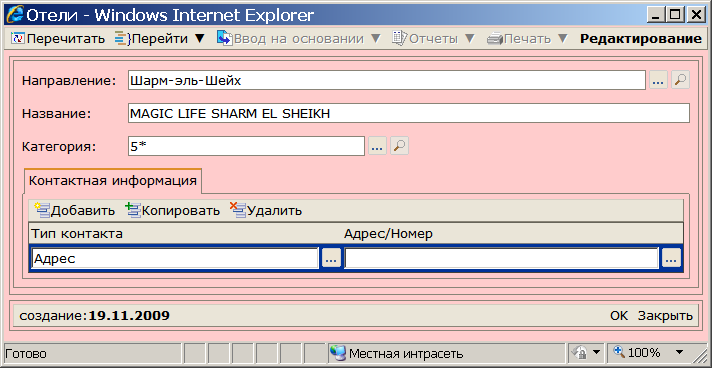712x368 pixels.
Task: Expand the Ввод на основании dropdown
Action: click(x=376, y=39)
